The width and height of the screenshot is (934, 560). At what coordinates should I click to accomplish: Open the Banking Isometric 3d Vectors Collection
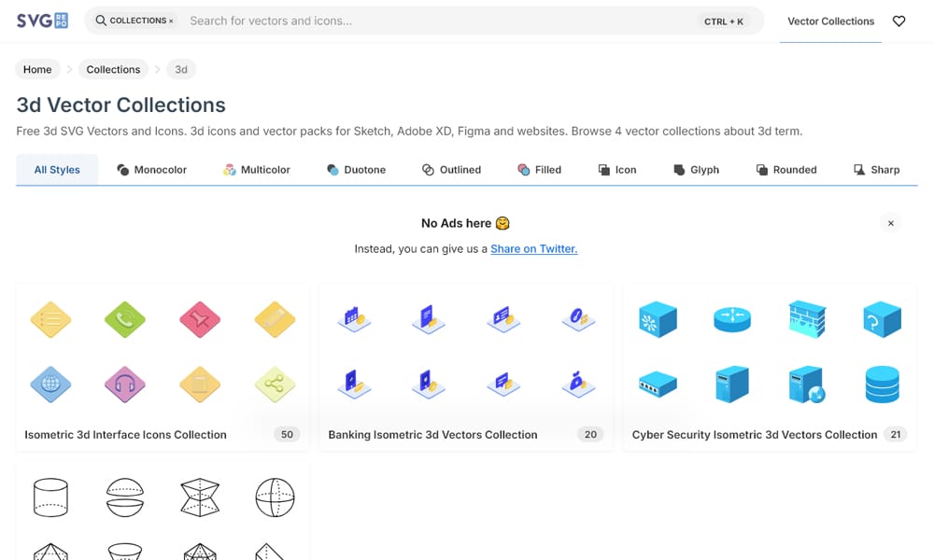(432, 434)
